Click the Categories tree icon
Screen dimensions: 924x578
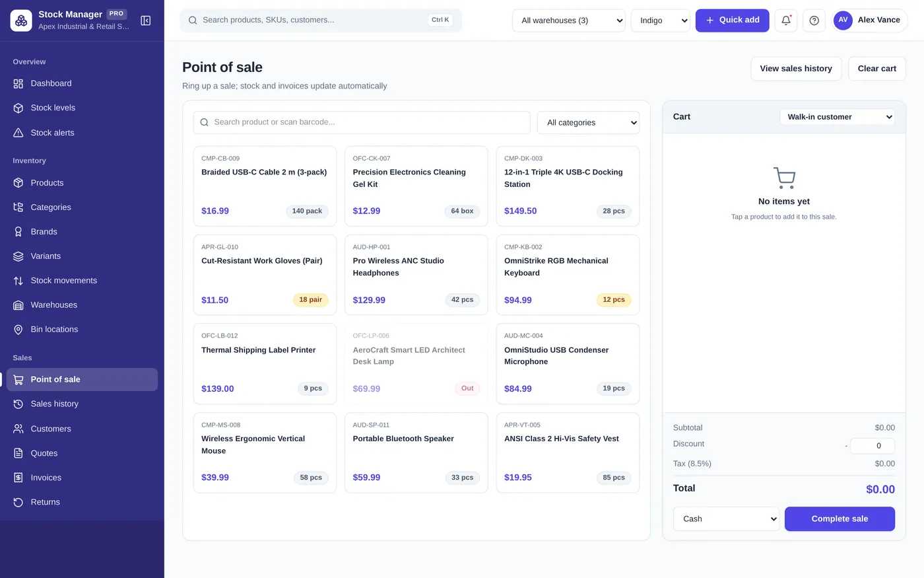pyautogui.click(x=18, y=207)
